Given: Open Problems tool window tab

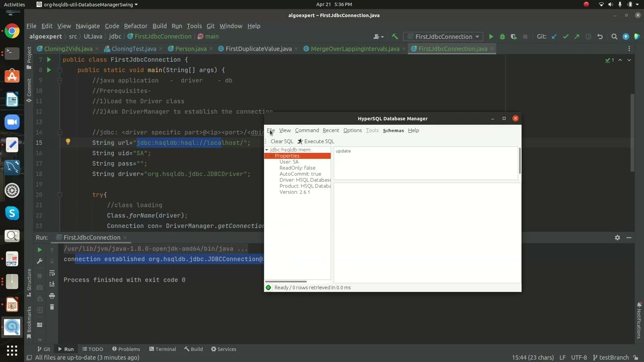Looking at the screenshot, I should coord(126,349).
